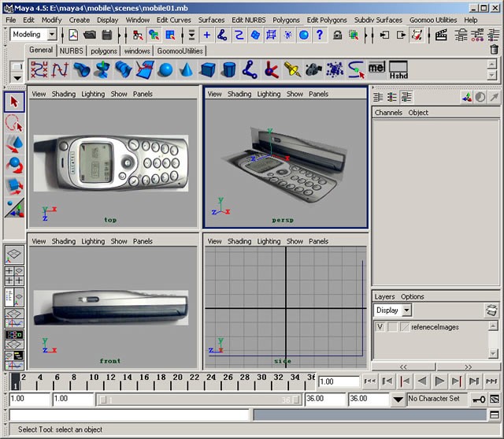This screenshot has width=504, height=439.
Task: Toggle auto keyframe key button
Action: coord(479,400)
